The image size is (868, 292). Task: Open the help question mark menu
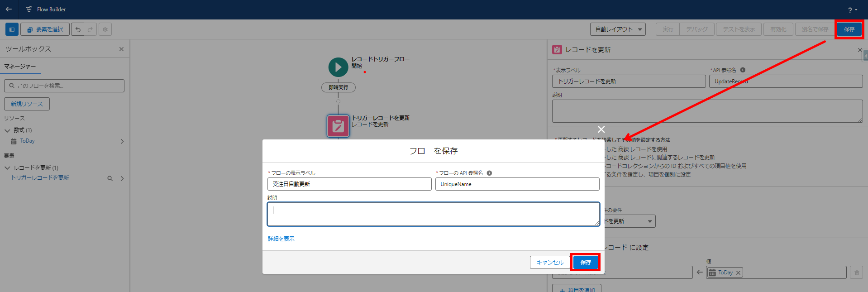click(853, 10)
